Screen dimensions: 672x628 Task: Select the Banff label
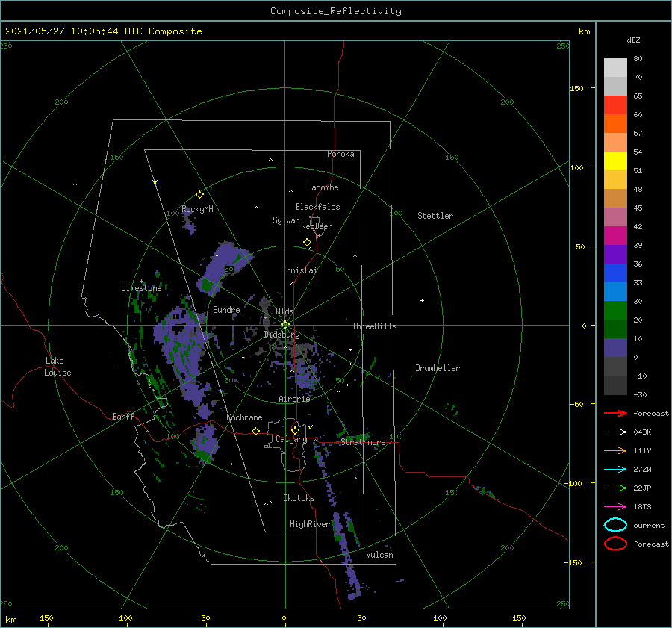click(123, 416)
